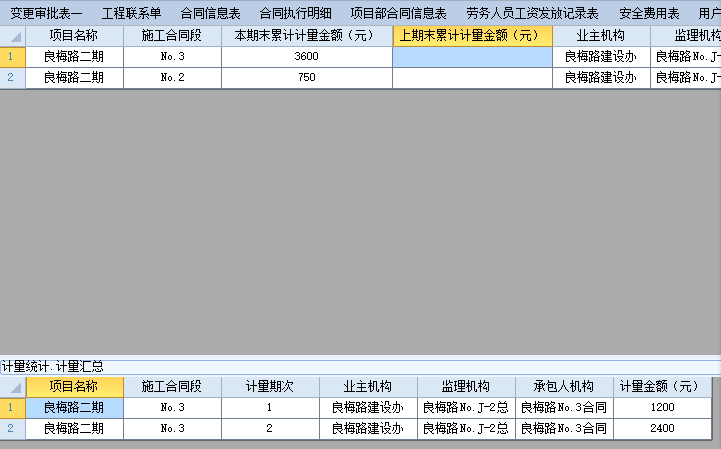Open the 合同执行明细 tab
Viewport: 721px width, 449px height.
point(295,13)
